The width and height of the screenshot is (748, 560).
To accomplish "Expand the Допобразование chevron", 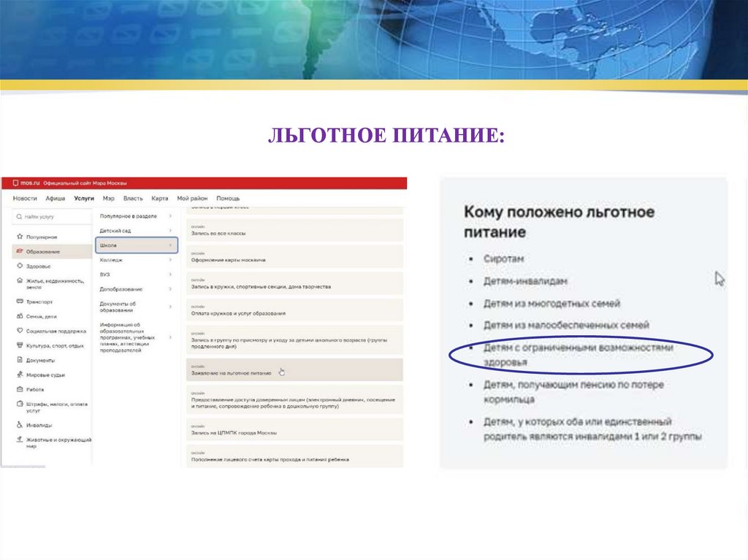I will 170,289.
